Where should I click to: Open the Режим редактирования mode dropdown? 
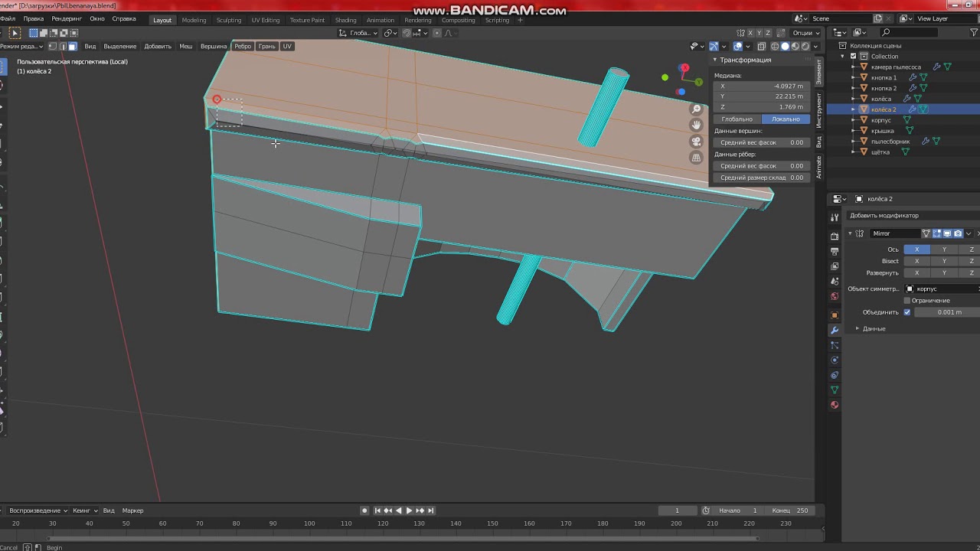tap(21, 46)
